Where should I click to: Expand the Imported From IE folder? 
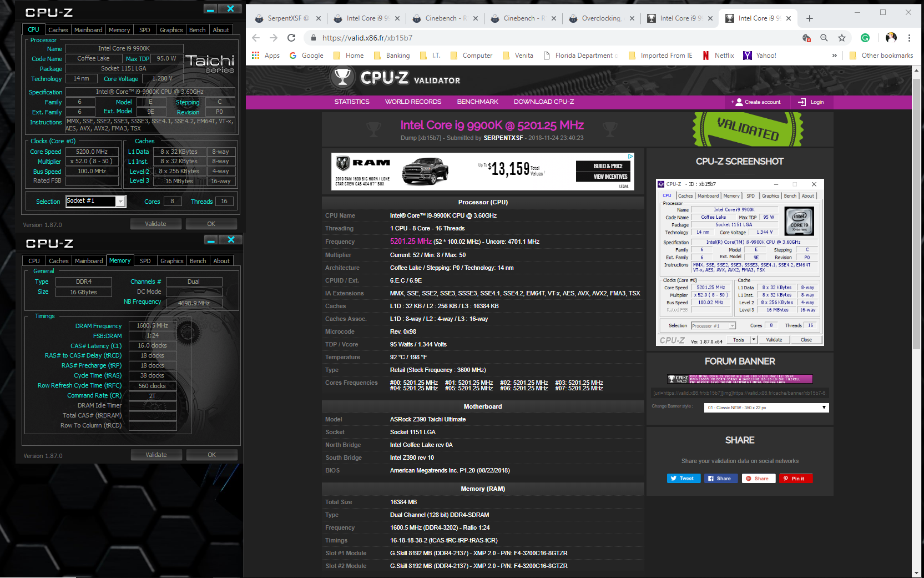(x=660, y=56)
